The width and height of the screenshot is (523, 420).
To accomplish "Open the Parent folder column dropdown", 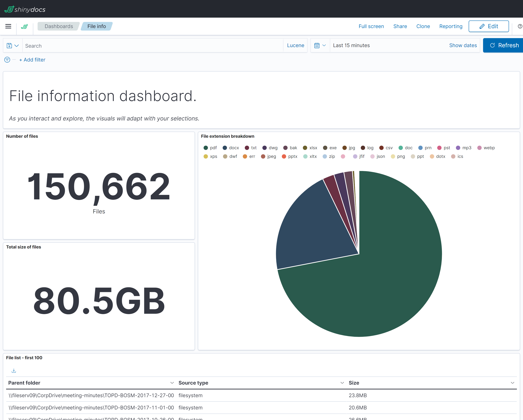I will (172, 383).
